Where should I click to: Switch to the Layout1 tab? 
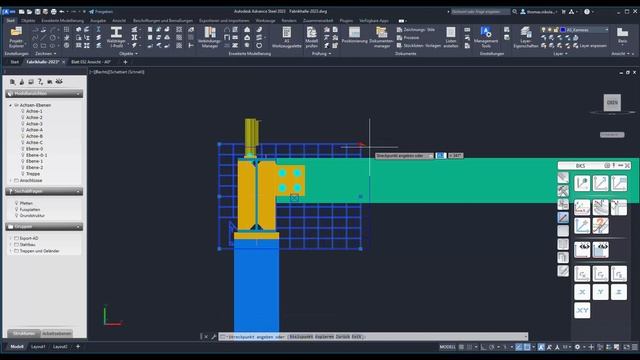point(38,347)
